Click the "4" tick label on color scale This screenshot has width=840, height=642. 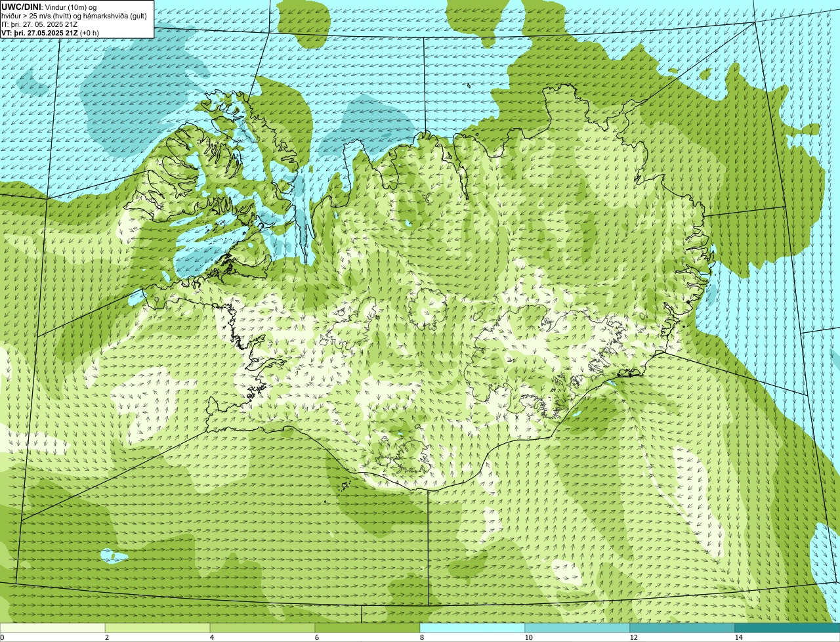click(212, 637)
